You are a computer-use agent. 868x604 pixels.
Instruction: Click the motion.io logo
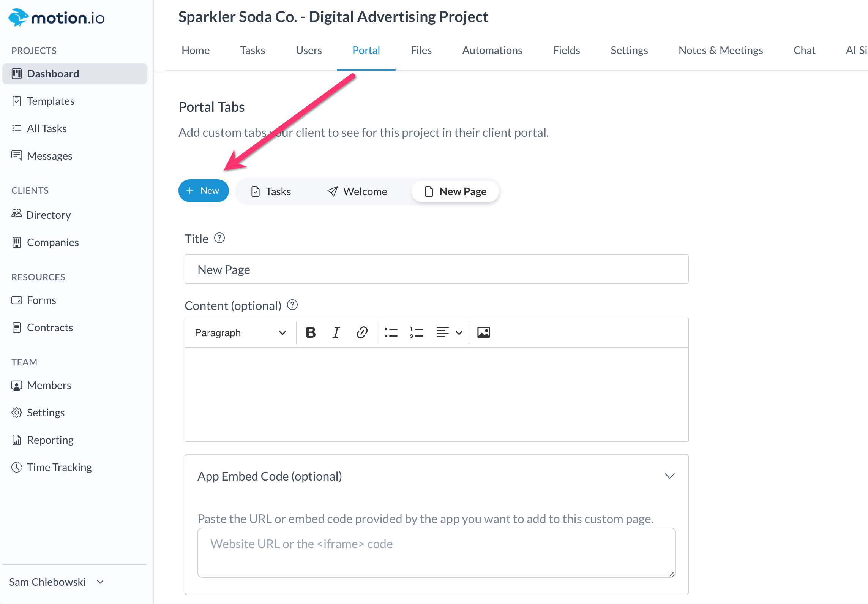(56, 17)
